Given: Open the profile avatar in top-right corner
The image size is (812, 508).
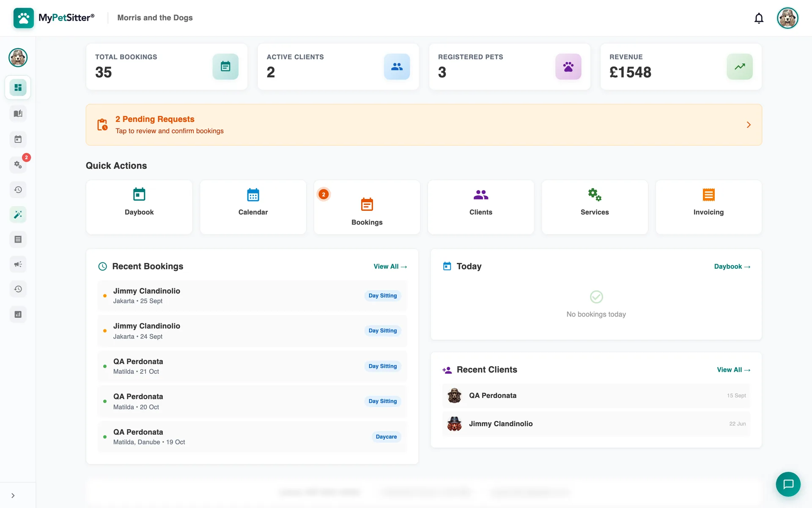Looking at the screenshot, I should coord(787,18).
